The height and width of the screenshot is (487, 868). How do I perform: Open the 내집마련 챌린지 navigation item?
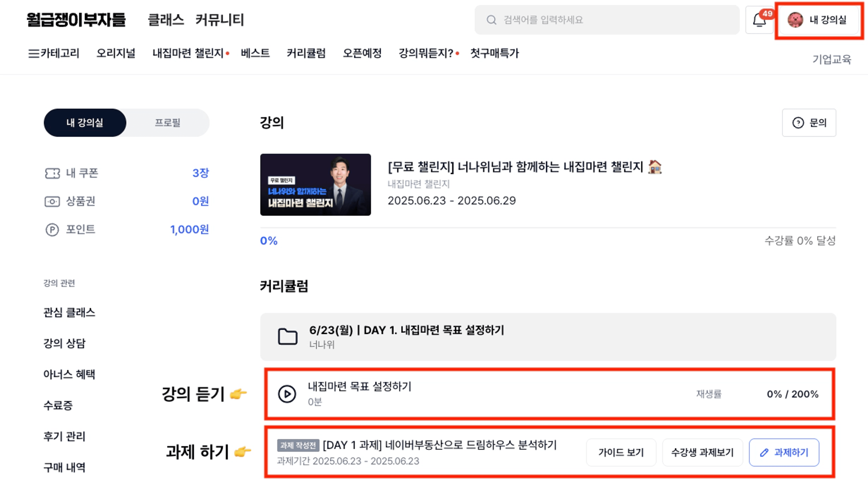(188, 53)
